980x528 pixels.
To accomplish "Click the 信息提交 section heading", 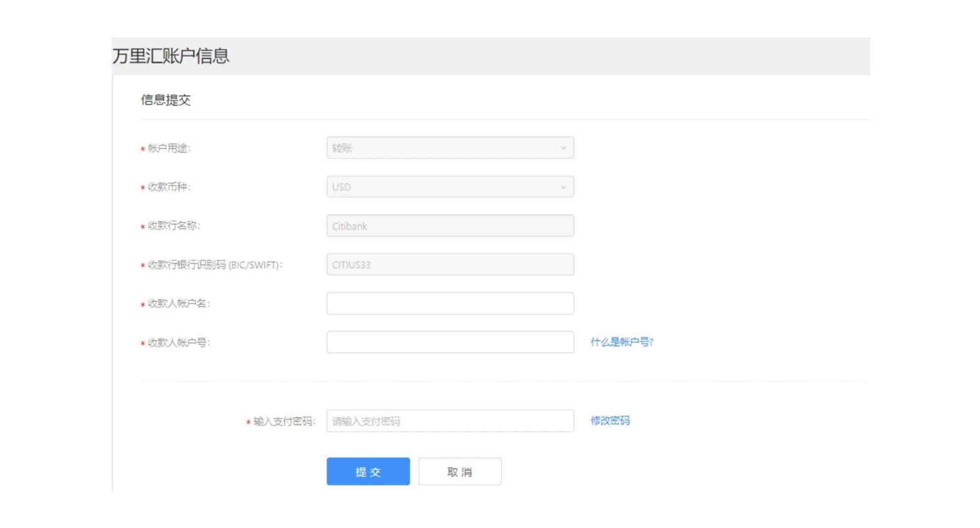I will click(x=165, y=100).
